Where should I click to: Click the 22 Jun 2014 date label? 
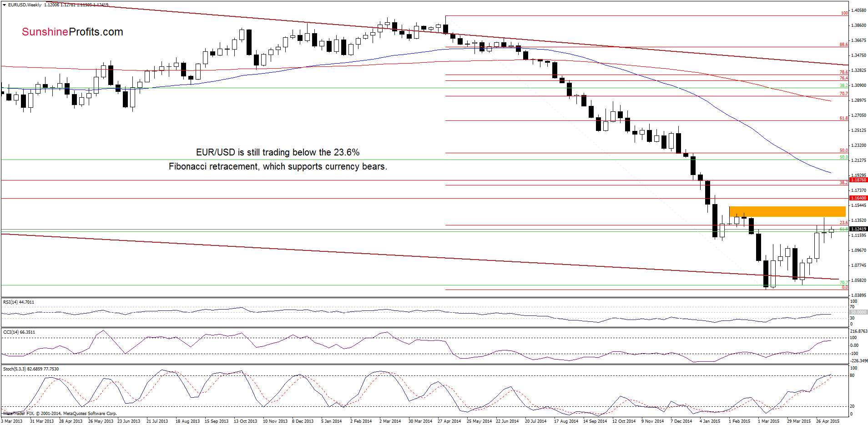click(507, 421)
